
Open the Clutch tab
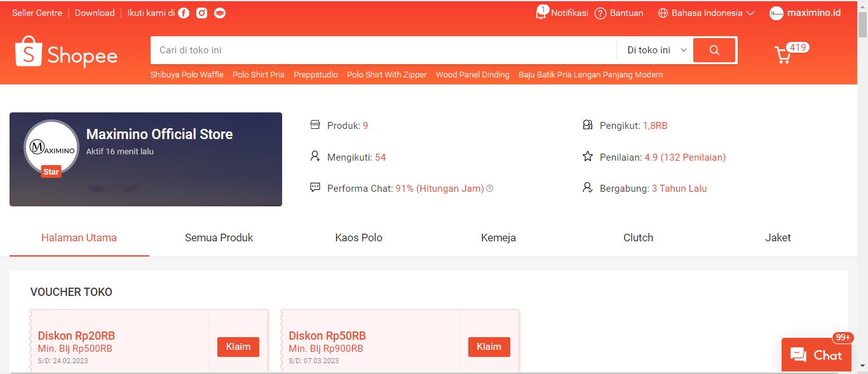pos(638,237)
